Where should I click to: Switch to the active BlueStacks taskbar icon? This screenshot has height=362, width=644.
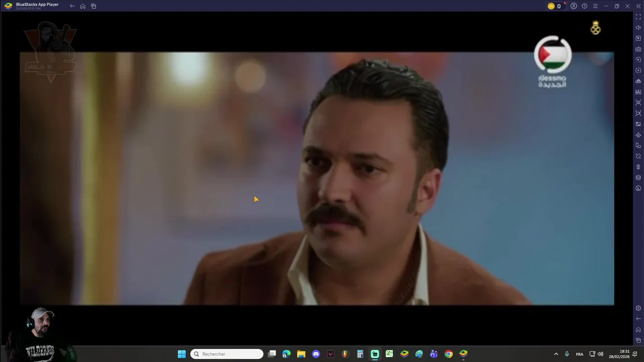click(x=463, y=354)
